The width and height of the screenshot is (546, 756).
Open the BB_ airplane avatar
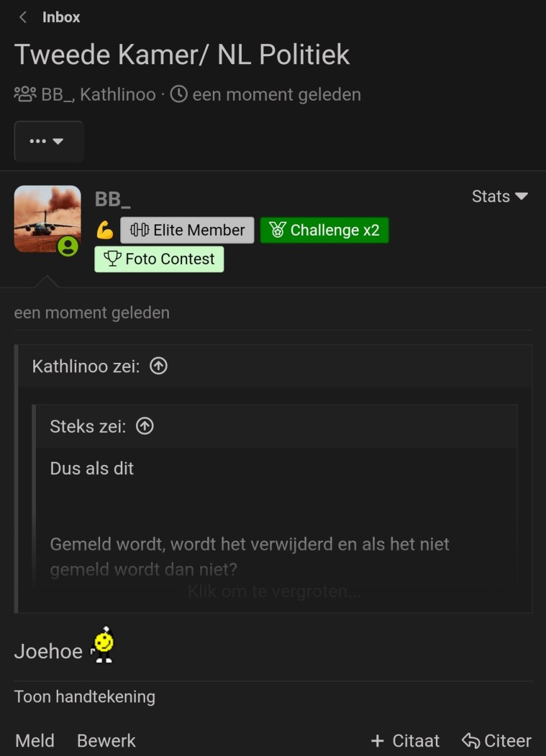(47, 219)
